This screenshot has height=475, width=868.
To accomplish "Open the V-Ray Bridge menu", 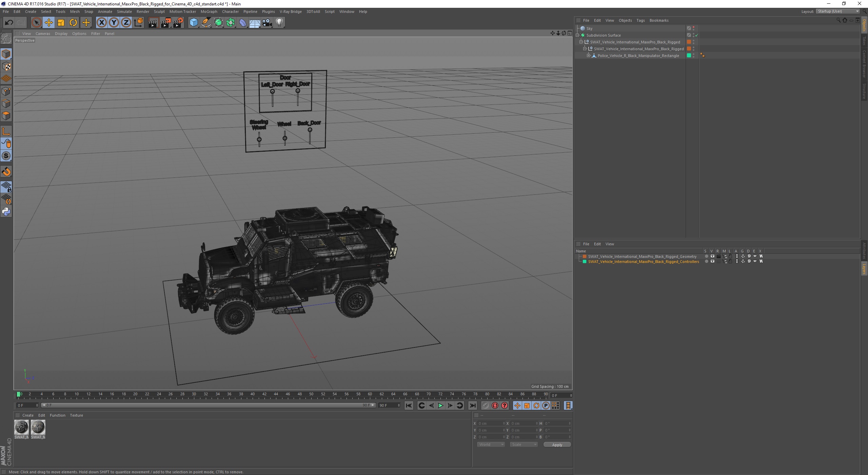I will (x=291, y=12).
